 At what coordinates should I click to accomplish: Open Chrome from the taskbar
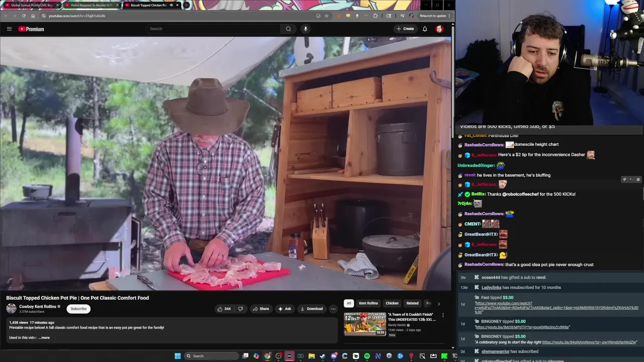tap(267, 356)
